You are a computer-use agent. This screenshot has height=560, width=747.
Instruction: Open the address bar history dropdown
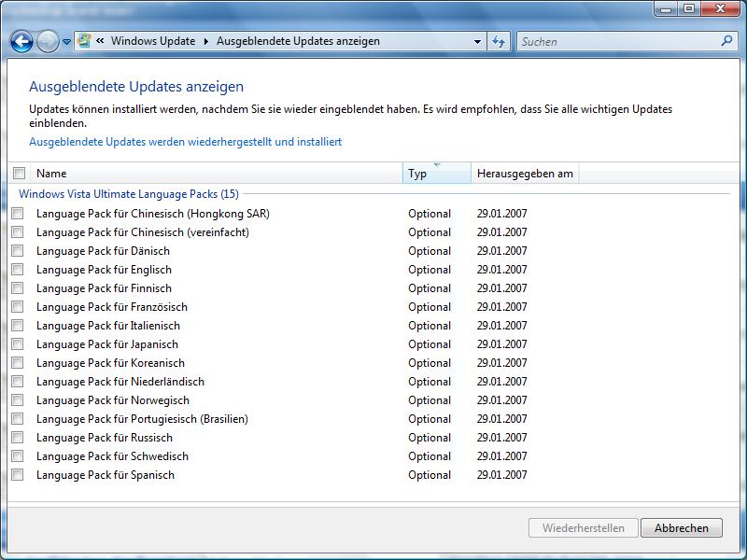[477, 42]
